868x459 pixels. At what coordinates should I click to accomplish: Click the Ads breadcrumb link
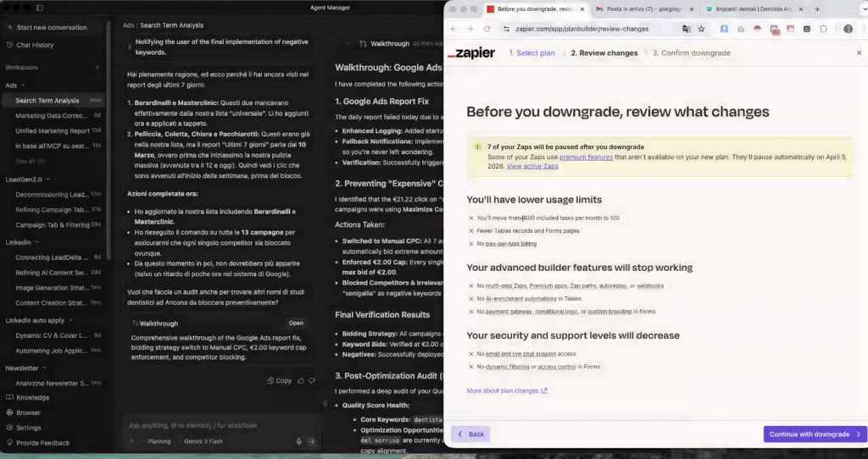pos(129,25)
